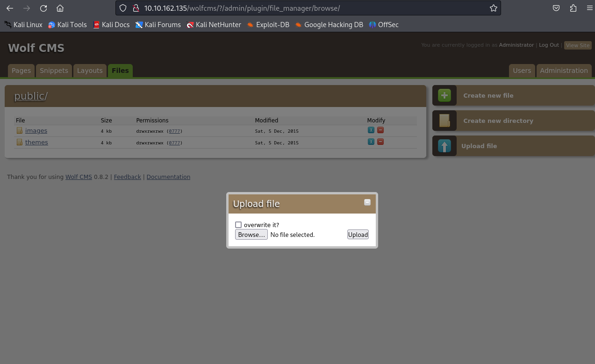Click the Upload file sidebar label
The width and height of the screenshot is (595, 364).
(x=479, y=146)
